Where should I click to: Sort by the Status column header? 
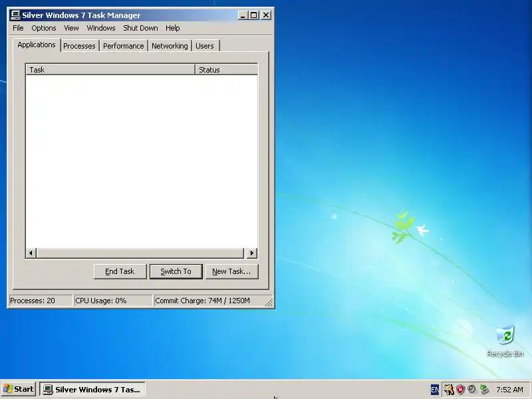tap(226, 70)
